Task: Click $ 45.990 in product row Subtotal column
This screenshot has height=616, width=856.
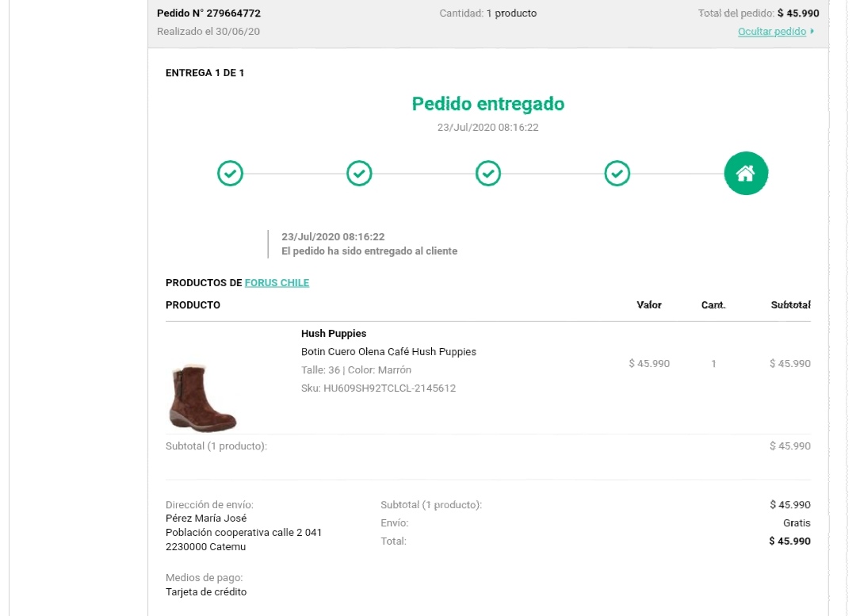Action: coord(790,364)
